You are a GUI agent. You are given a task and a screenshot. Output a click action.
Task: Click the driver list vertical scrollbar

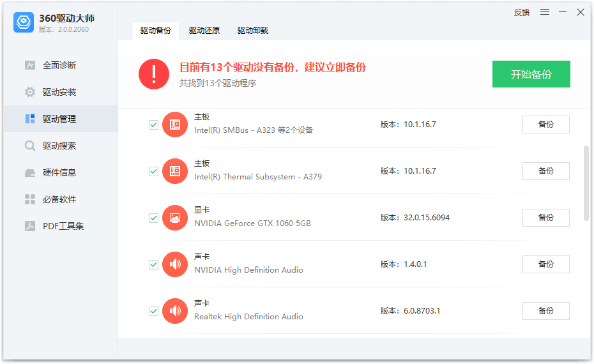tap(586, 183)
